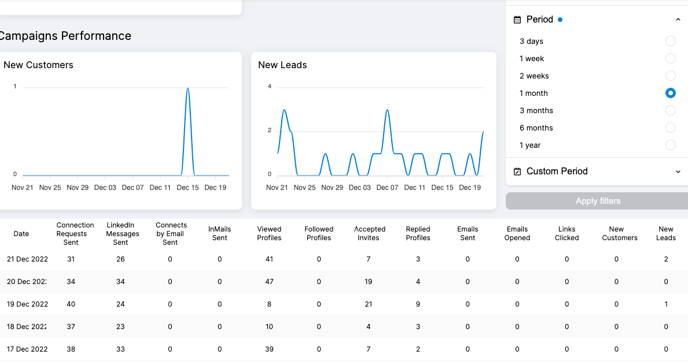The image size is (688, 362).
Task: Click the peak on New Customers chart
Action: click(x=188, y=88)
